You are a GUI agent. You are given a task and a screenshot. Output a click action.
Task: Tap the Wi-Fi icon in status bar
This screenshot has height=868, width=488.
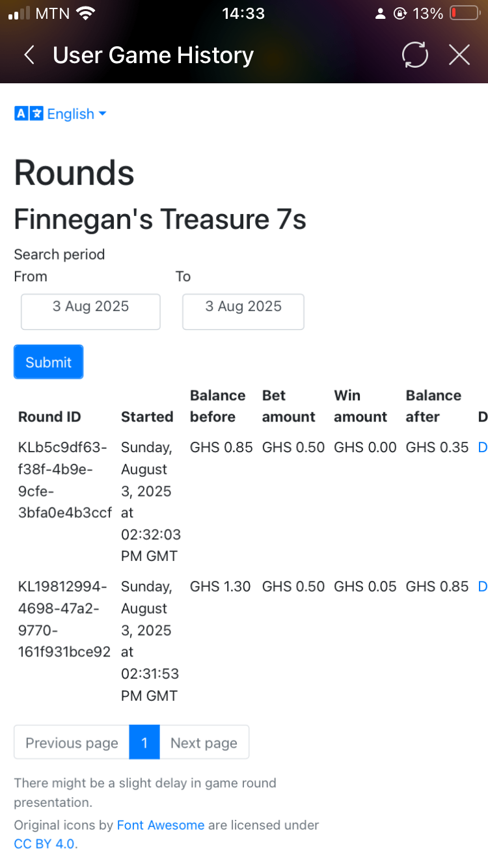pyautogui.click(x=85, y=13)
